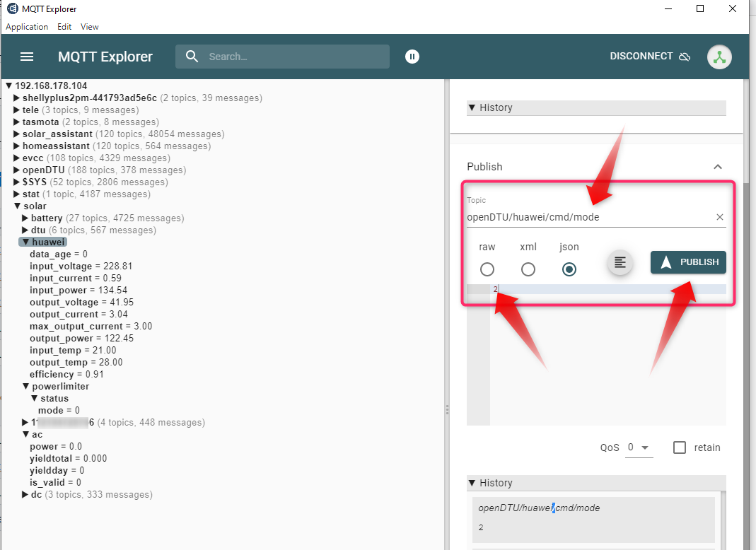Expand the stat topic

(x=16, y=194)
